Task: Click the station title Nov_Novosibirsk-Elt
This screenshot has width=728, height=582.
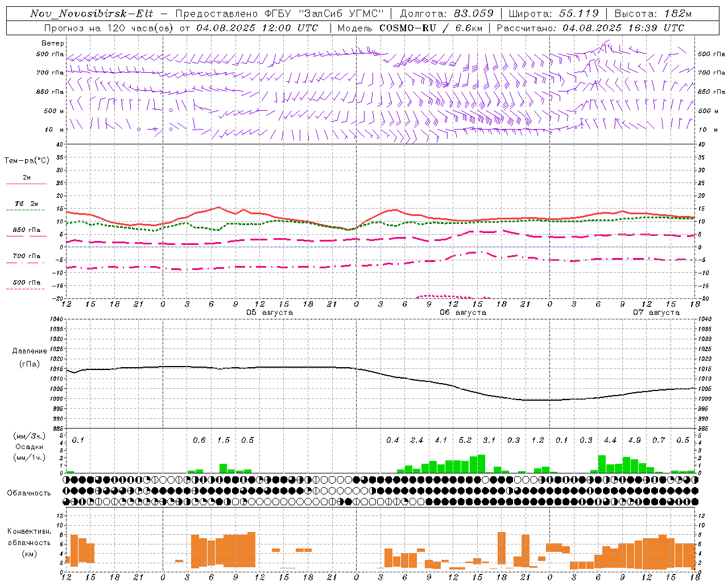Action: pyautogui.click(x=92, y=14)
